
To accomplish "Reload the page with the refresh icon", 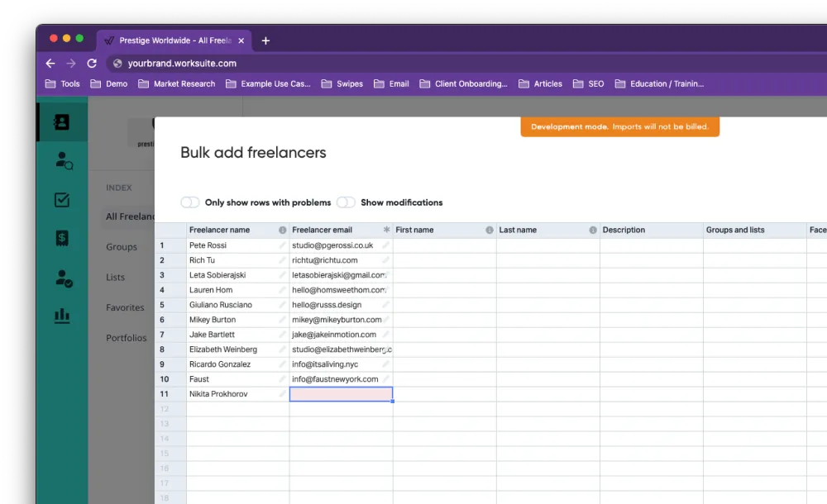I will pos(92,63).
